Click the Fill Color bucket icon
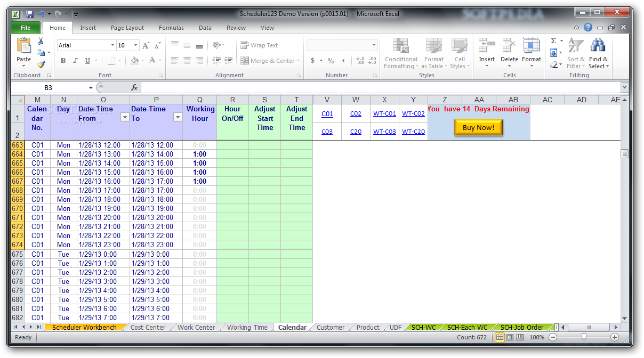 tap(135, 61)
